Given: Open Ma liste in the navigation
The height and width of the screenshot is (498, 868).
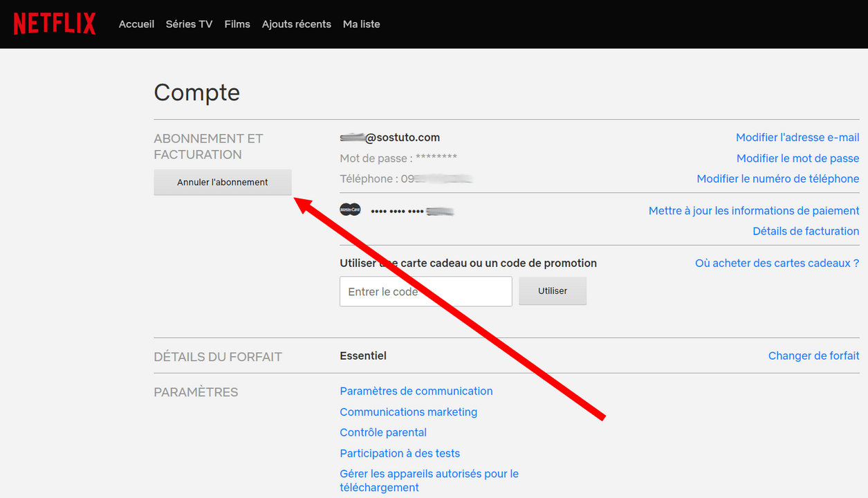Looking at the screenshot, I should click(x=362, y=24).
